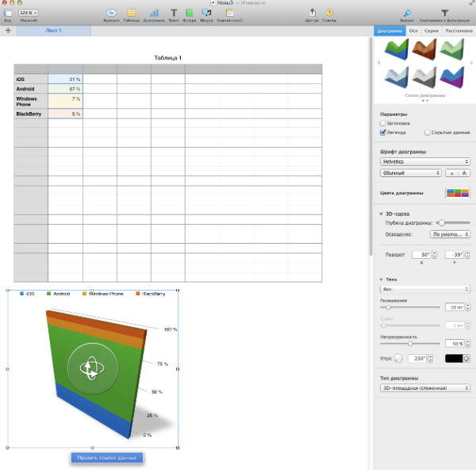Open the shadow color wheel picker

tap(466, 359)
